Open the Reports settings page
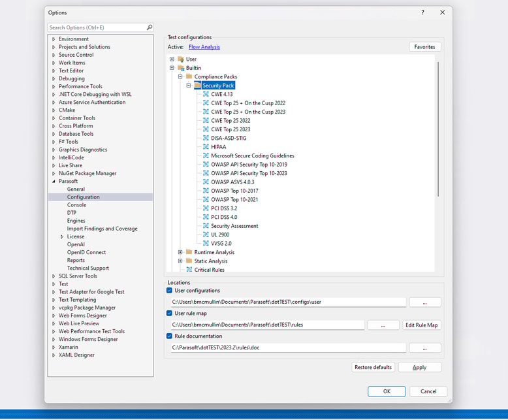This screenshot has height=420, width=508. (76, 260)
